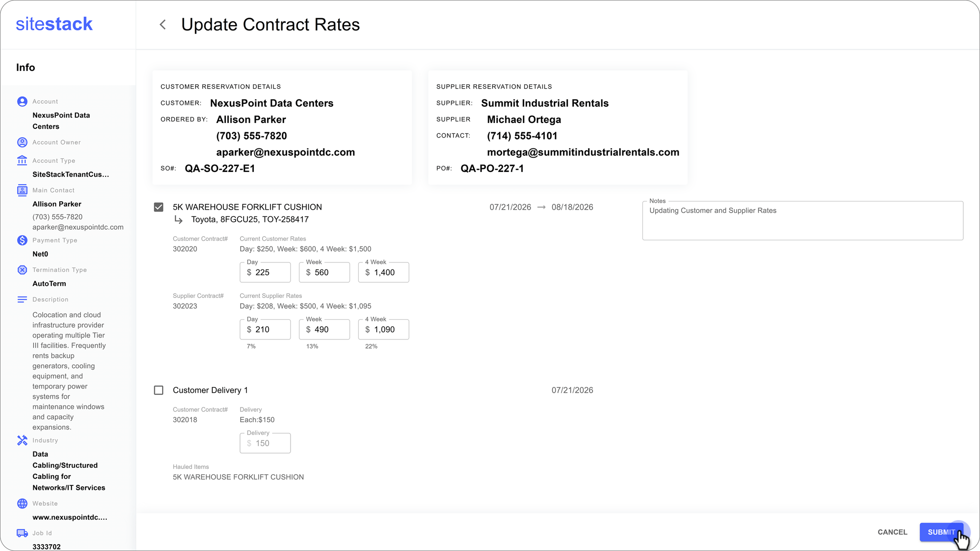Click purchase order number QA-PO-227-1

click(x=492, y=168)
